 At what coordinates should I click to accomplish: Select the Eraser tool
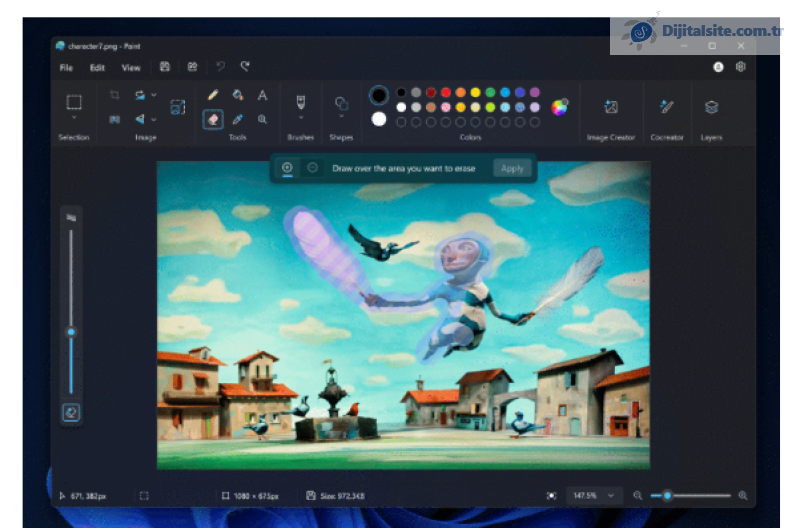click(x=213, y=119)
